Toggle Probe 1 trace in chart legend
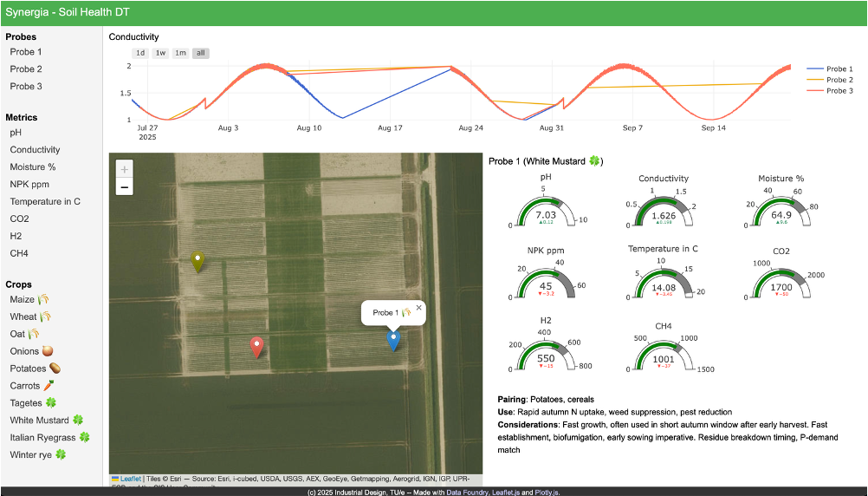This screenshot has width=868, height=496. [x=830, y=69]
